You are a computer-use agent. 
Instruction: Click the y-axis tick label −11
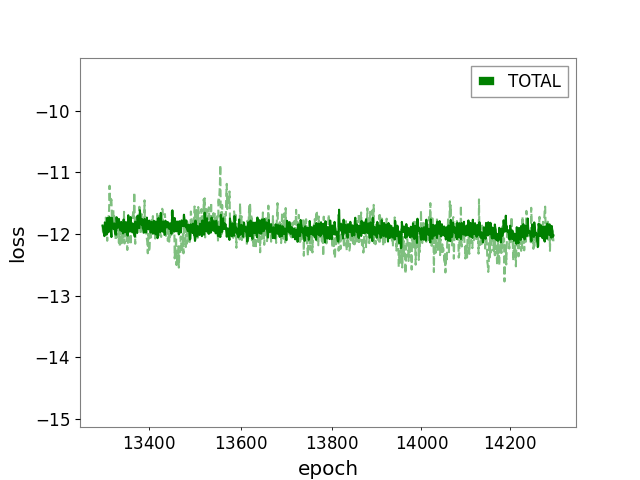(53, 173)
